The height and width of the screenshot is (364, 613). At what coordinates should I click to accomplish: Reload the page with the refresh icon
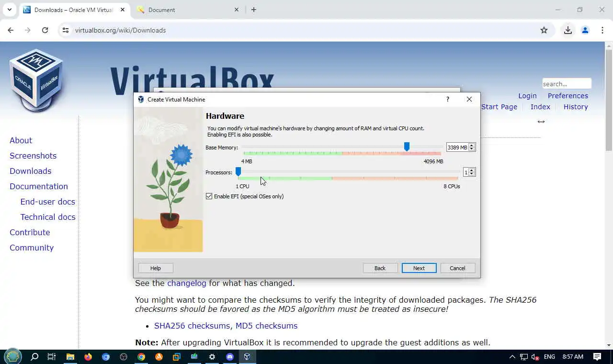(45, 30)
